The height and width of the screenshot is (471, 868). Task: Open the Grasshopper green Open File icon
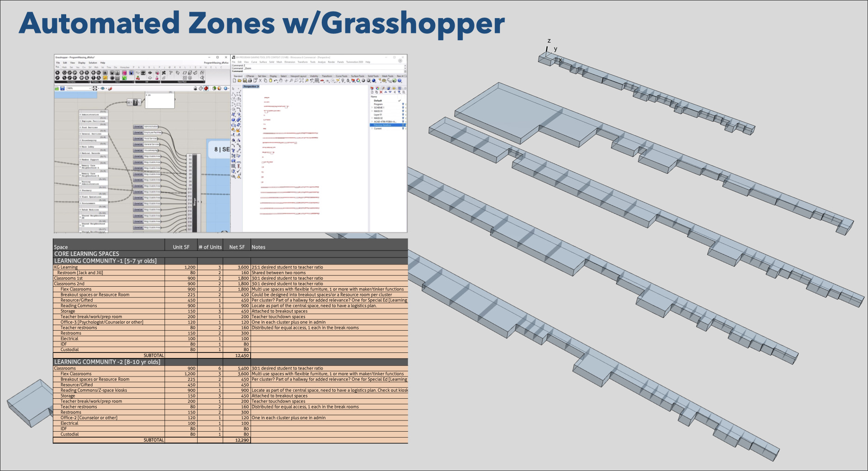point(57,88)
